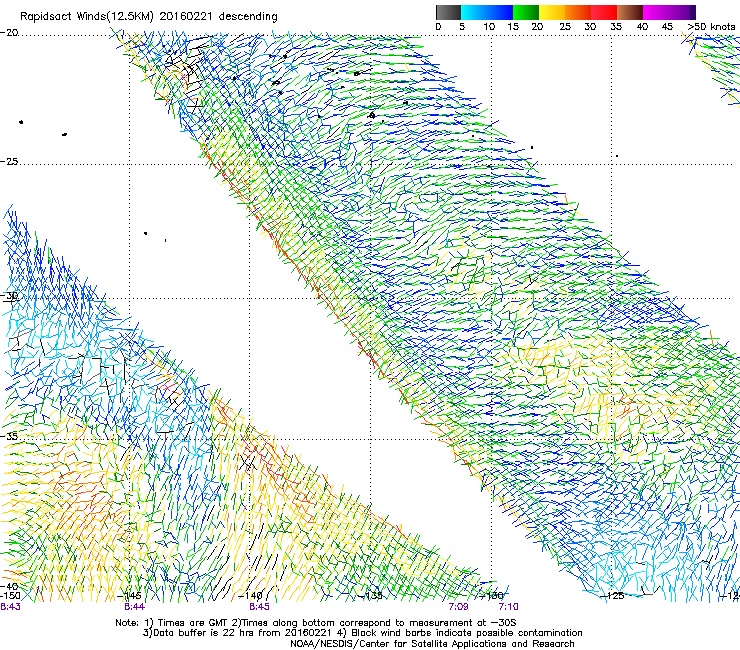The height and width of the screenshot is (650, 740).
Task: Click the orange 25-30 knots color segment
Action: coord(578,12)
